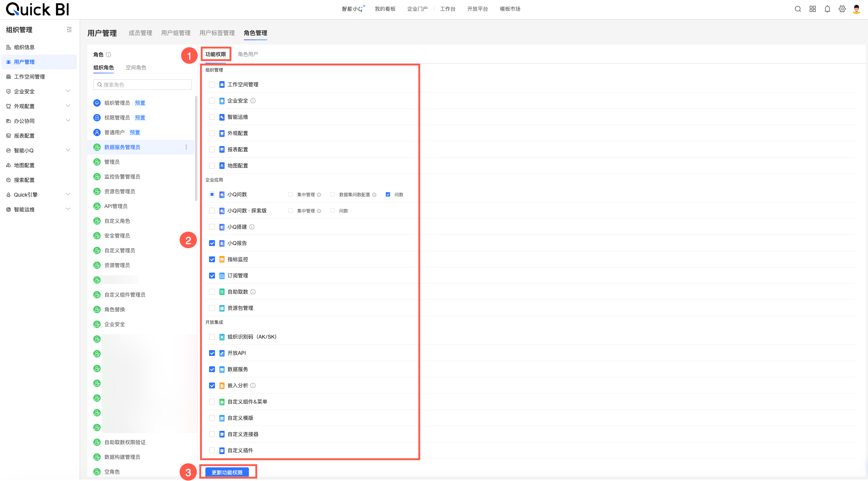Click the search magnifier icon in top bar

tap(798, 9)
